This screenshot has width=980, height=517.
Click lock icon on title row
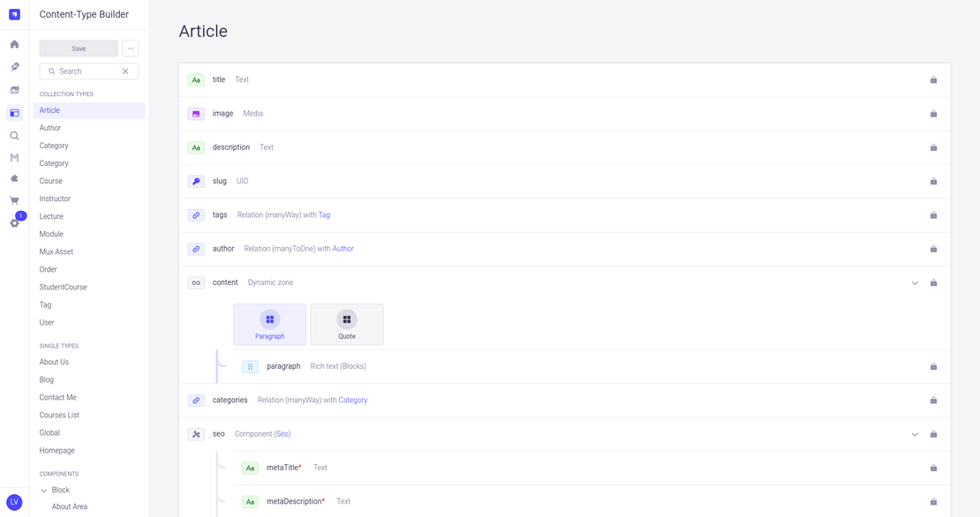(x=934, y=80)
